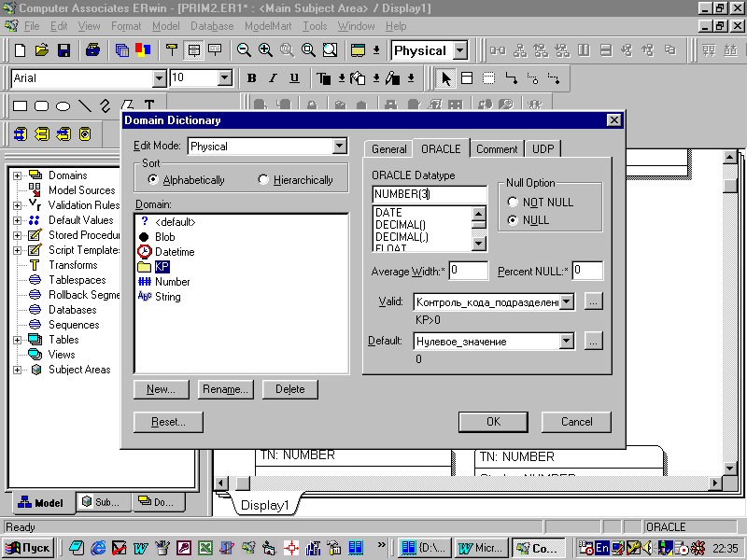Open the Edit Mode dropdown
This screenshot has width=747, height=560.
(x=339, y=146)
